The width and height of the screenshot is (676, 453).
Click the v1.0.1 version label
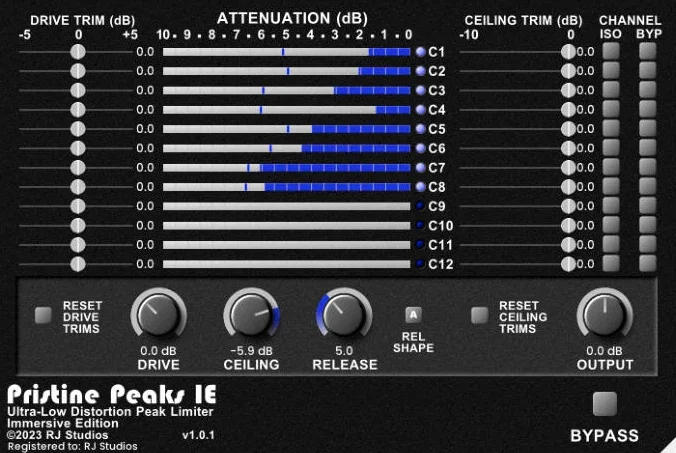(198, 435)
